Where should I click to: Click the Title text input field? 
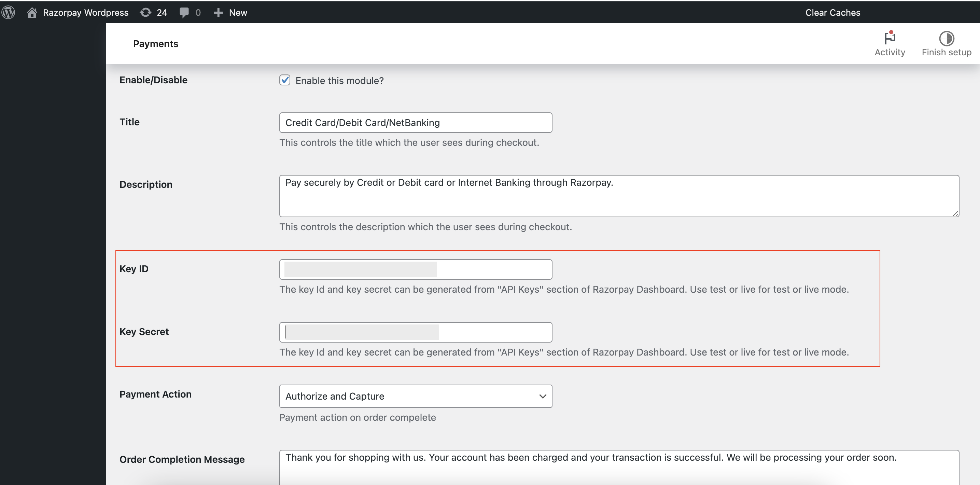[x=416, y=123]
